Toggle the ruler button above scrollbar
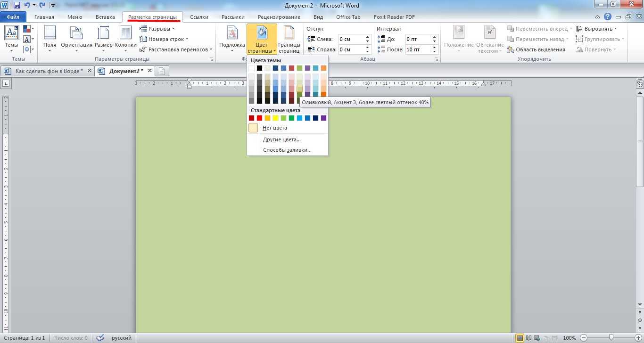Image resolution: width=644 pixels, height=343 pixels. (x=640, y=85)
